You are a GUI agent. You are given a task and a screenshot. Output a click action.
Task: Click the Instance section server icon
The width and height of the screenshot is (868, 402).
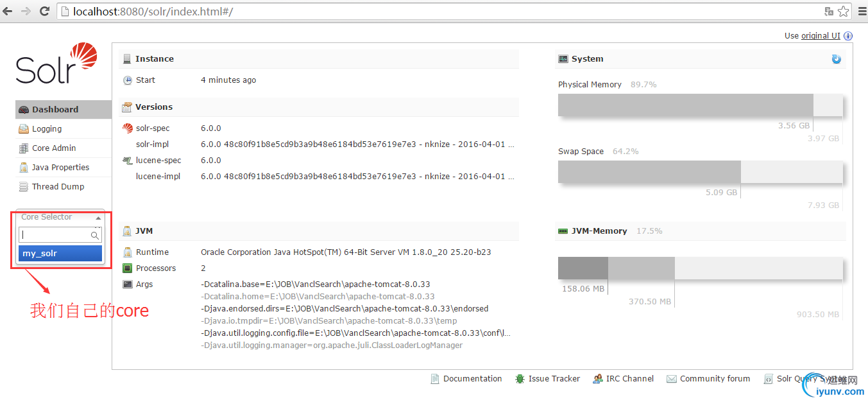pos(127,59)
